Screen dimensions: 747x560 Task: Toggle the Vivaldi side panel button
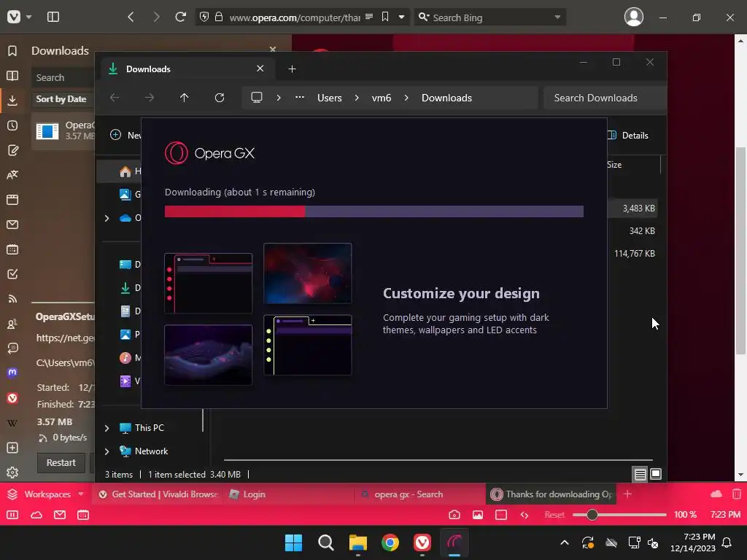(53, 17)
